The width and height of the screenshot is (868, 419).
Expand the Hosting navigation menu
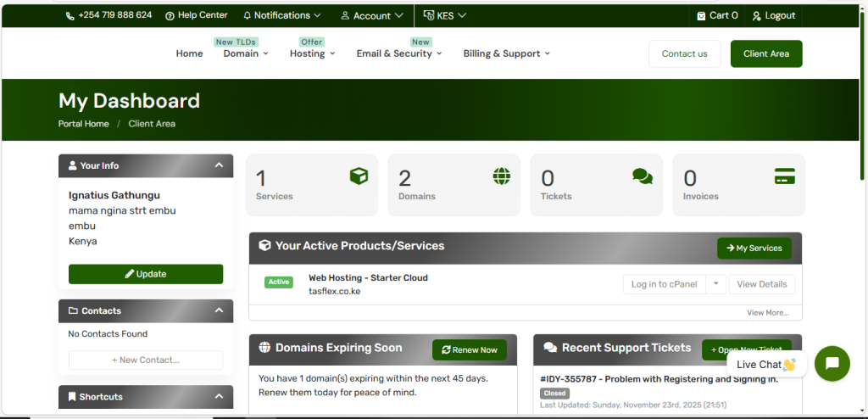coord(312,53)
